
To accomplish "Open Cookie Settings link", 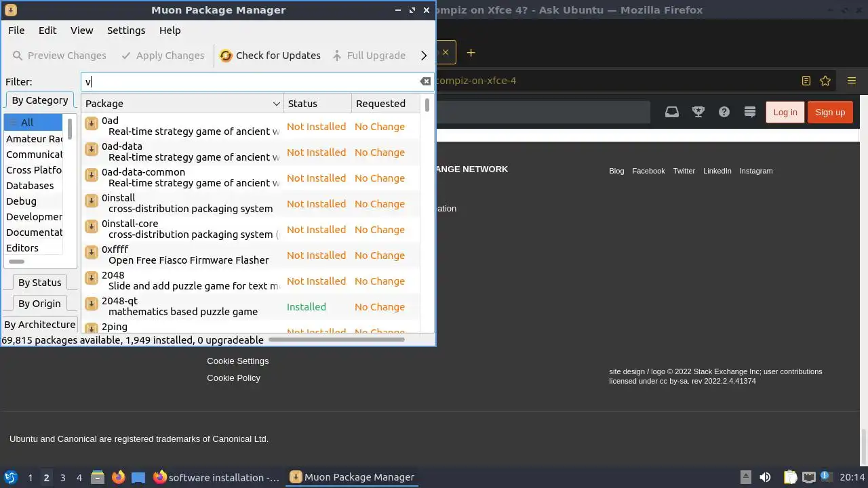I will click(x=237, y=361).
